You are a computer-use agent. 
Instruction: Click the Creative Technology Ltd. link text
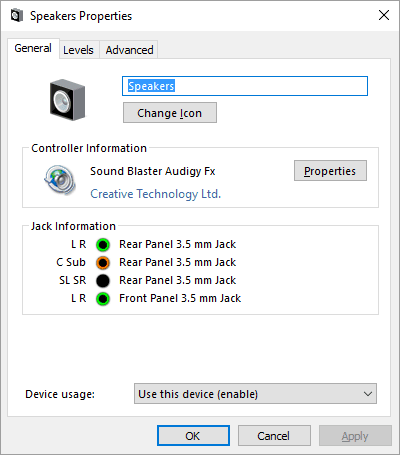[156, 194]
